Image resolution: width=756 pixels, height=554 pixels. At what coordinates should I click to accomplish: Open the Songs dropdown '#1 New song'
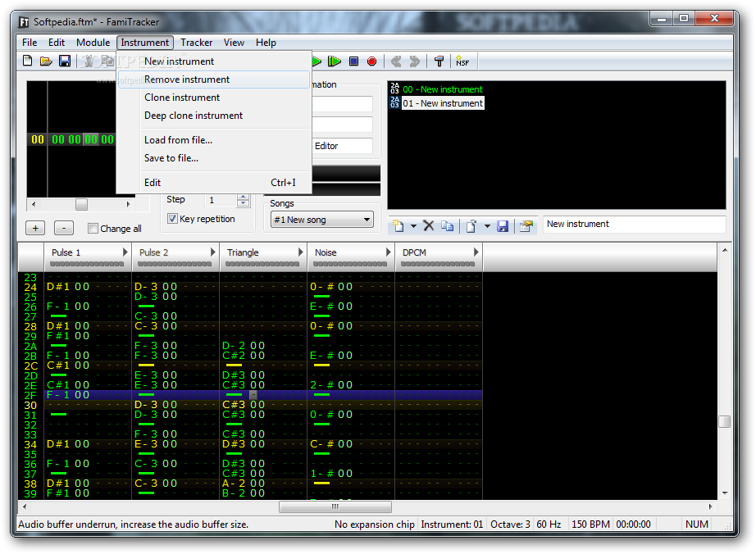321,220
